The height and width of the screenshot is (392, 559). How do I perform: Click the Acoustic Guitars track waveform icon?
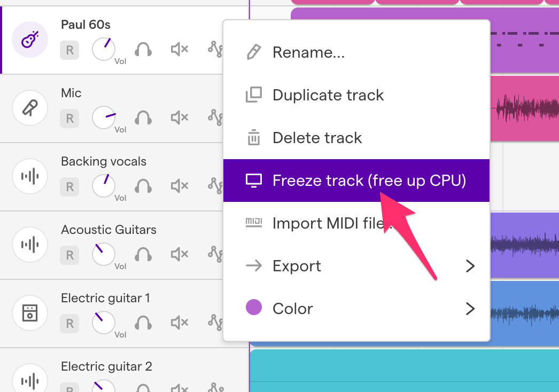30,245
